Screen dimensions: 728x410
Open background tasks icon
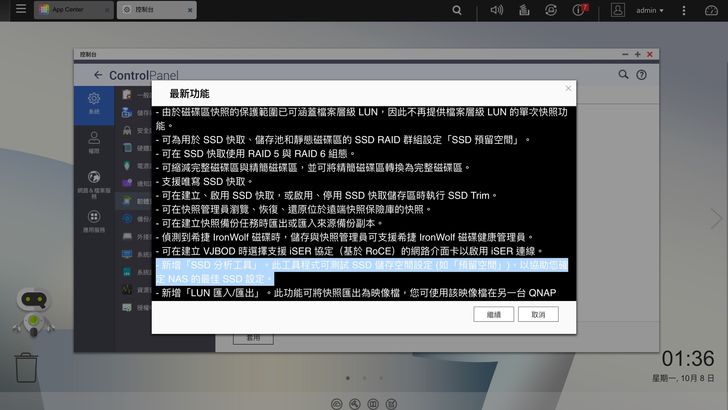coord(524,10)
